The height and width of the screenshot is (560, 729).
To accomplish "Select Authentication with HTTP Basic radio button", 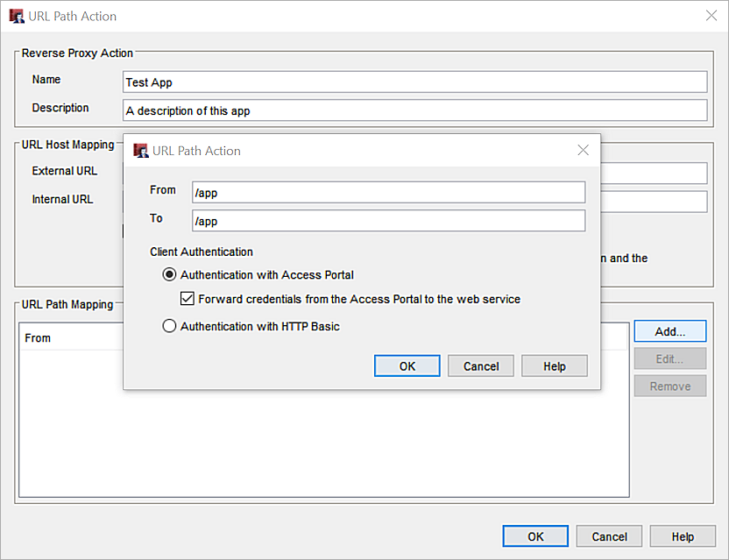I will [169, 326].
